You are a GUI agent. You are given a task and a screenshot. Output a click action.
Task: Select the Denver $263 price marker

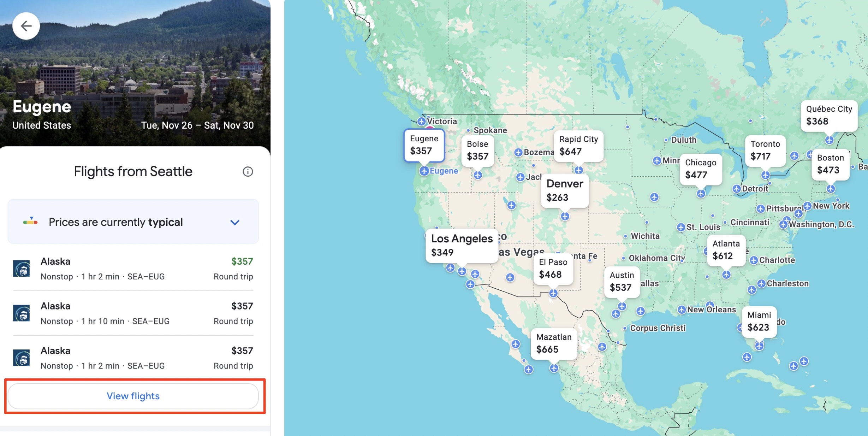pyautogui.click(x=565, y=190)
